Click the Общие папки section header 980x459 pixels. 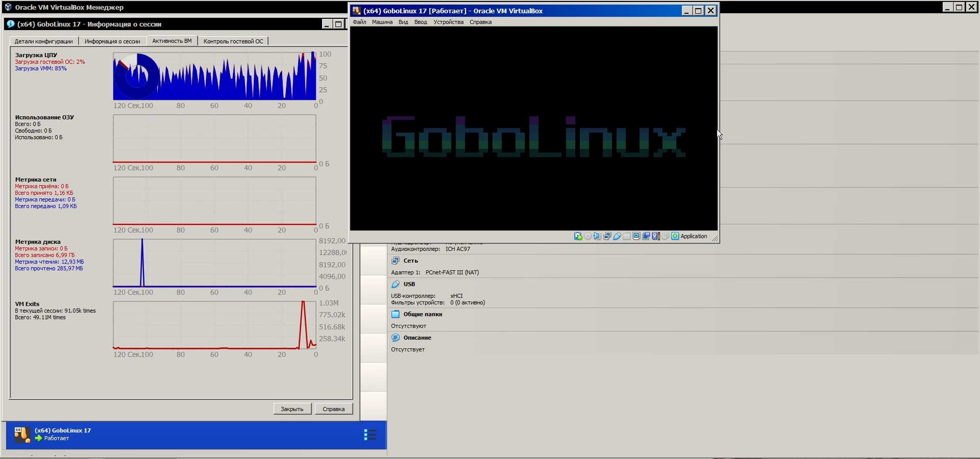(423, 314)
